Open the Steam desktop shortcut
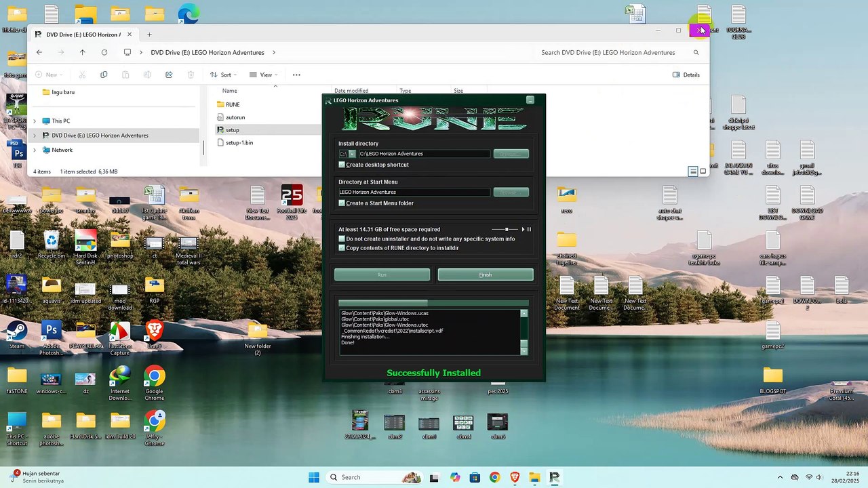The width and height of the screenshot is (868, 488). (x=17, y=335)
